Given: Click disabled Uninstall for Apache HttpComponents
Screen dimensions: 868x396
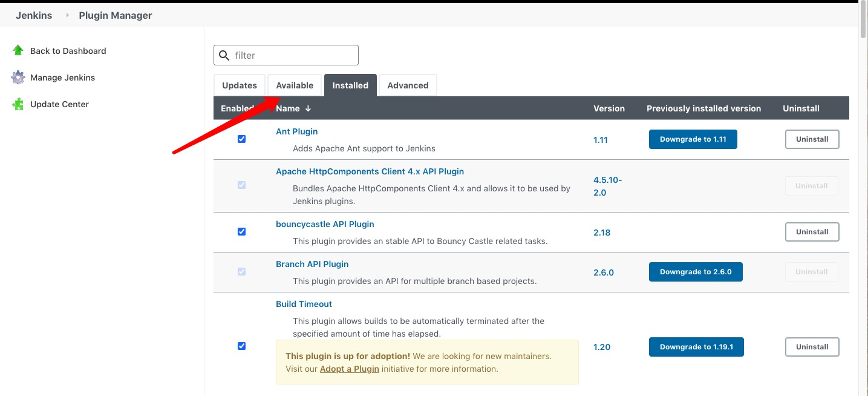Looking at the screenshot, I should pyautogui.click(x=812, y=186).
